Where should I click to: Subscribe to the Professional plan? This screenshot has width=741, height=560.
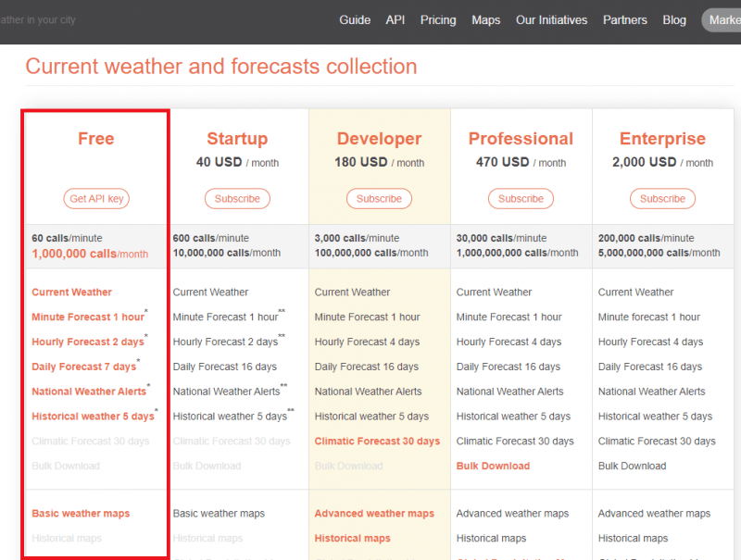[521, 199]
